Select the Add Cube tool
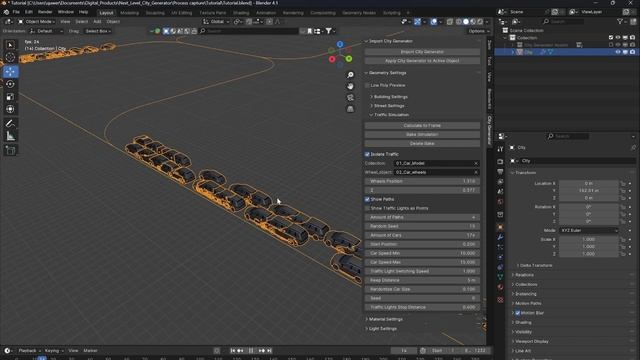640x360 pixels. (x=10, y=151)
